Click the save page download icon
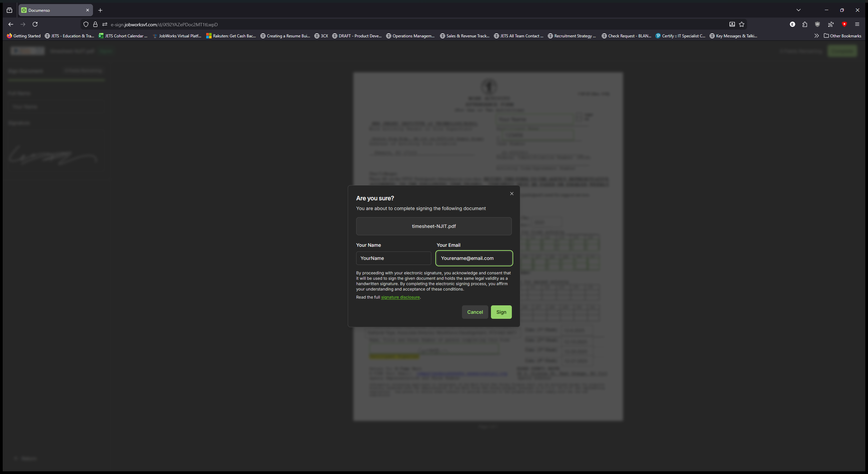The image size is (868, 474). (x=732, y=24)
